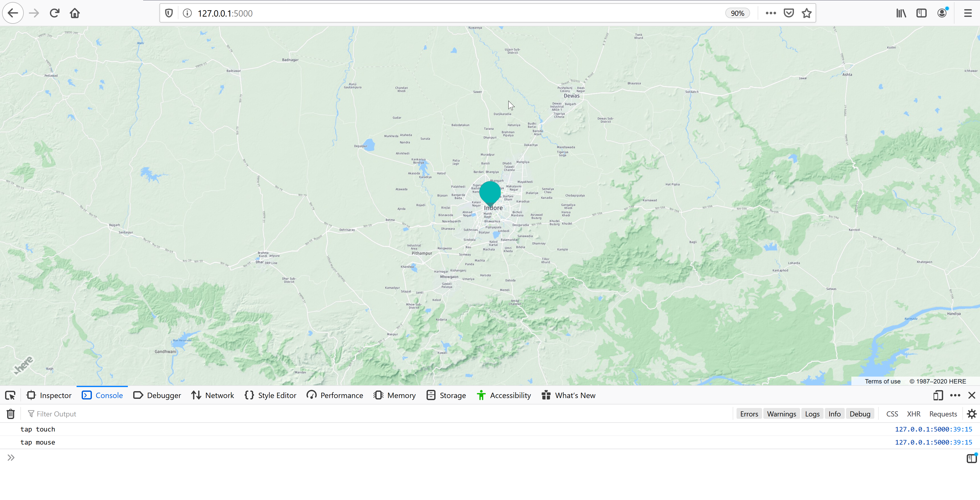Open the page actions ellipsis menu
Screen dimensions: 980x500
click(x=771, y=13)
